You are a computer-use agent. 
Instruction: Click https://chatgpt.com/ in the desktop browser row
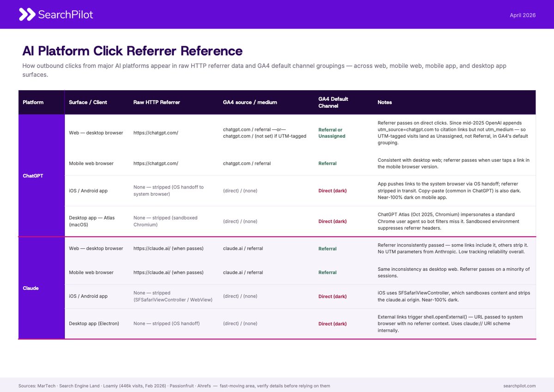(x=156, y=133)
